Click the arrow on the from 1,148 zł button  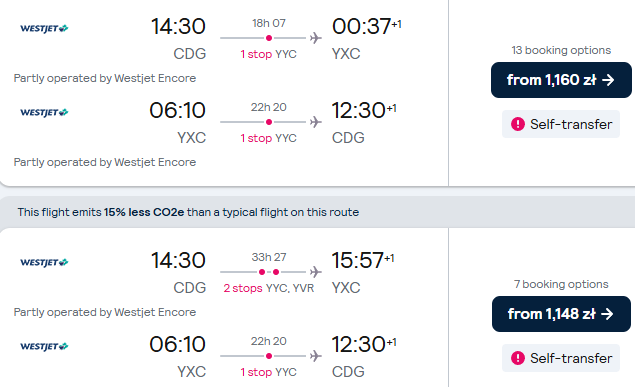607,314
